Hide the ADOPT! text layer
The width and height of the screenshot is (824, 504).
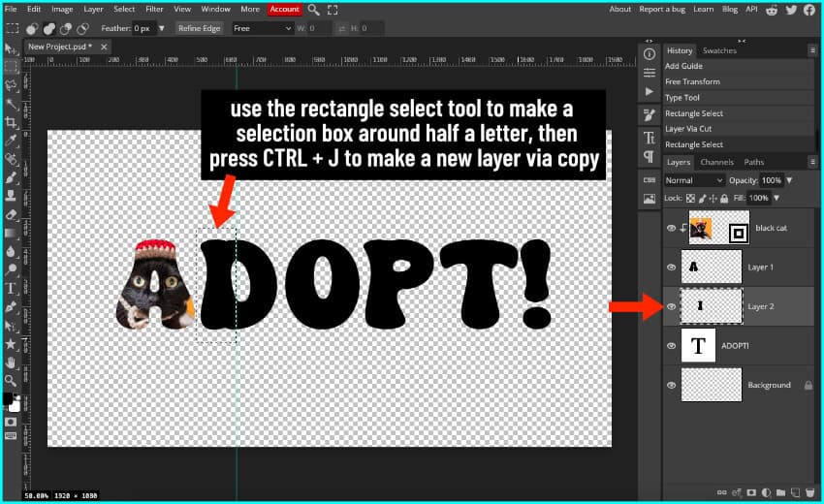click(x=671, y=346)
